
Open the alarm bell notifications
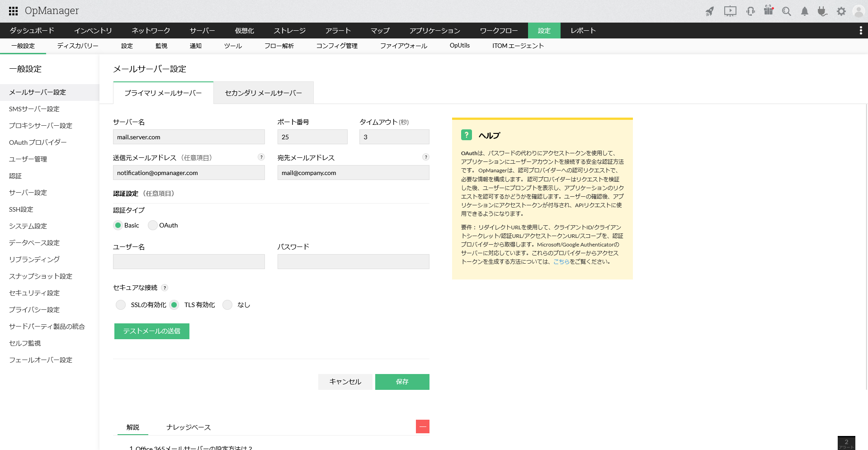click(805, 11)
